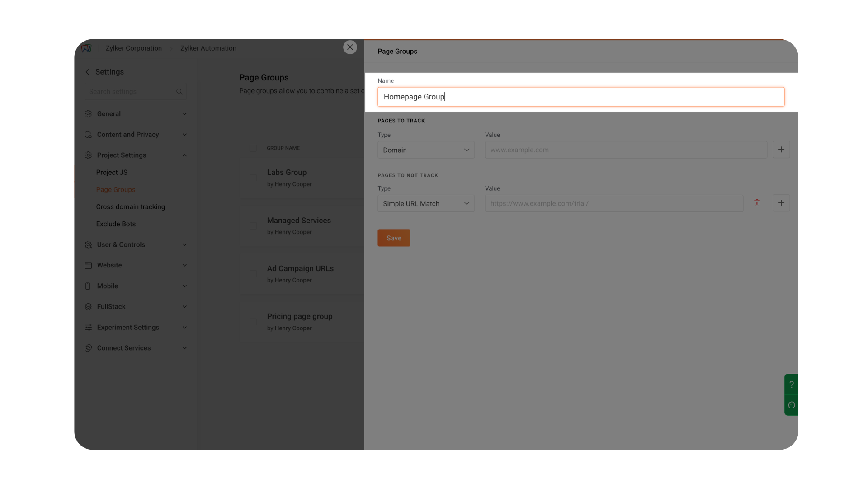This screenshot has height=488, width=868.
Task: Click plus icon in Pages To Track row
Action: click(x=781, y=150)
